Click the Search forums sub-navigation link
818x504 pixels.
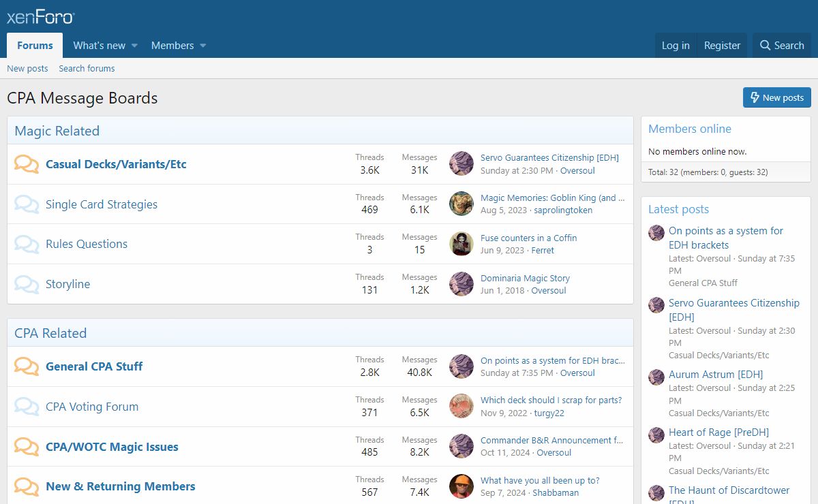point(87,68)
